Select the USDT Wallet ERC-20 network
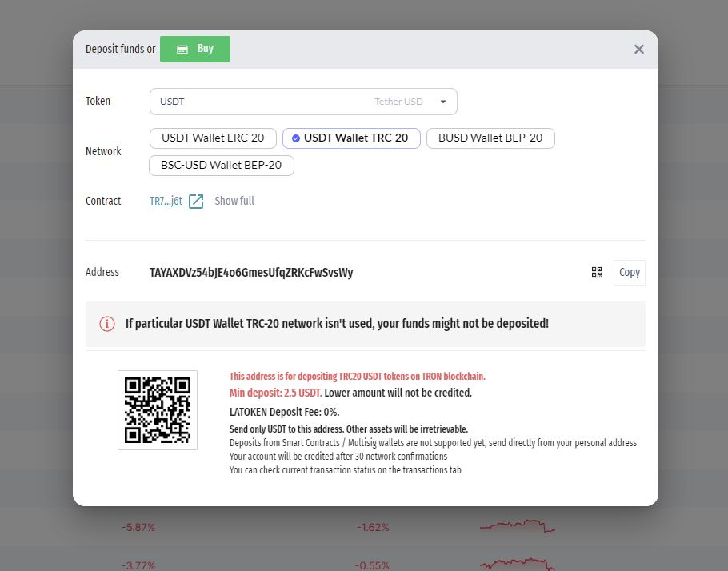This screenshot has width=728, height=571. [x=213, y=138]
